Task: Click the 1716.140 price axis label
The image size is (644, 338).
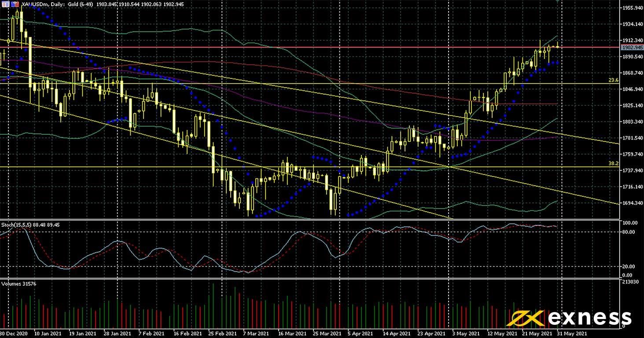Action: [633, 187]
